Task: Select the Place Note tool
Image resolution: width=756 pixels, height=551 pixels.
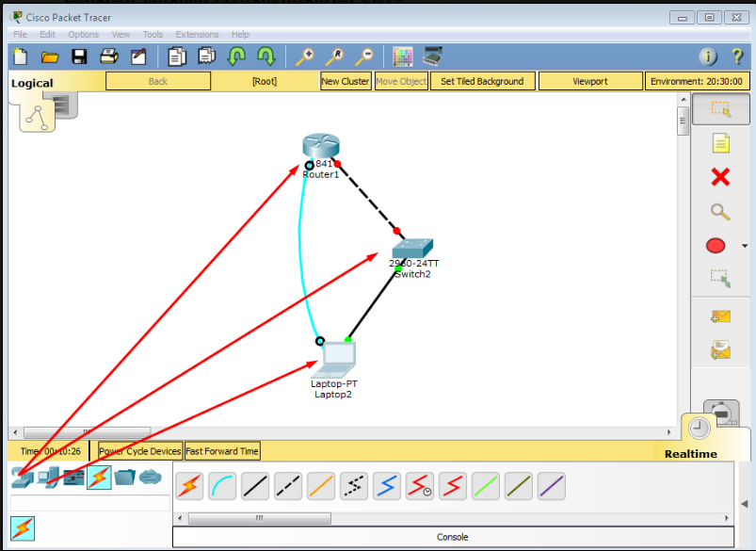Action: click(719, 142)
